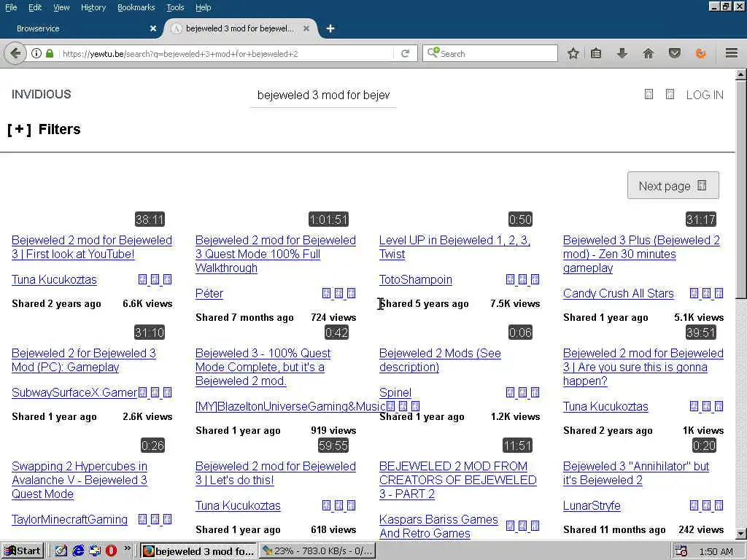Open Kaspars Bariss Games channel link
This screenshot has width=747, height=560.
[x=438, y=526]
